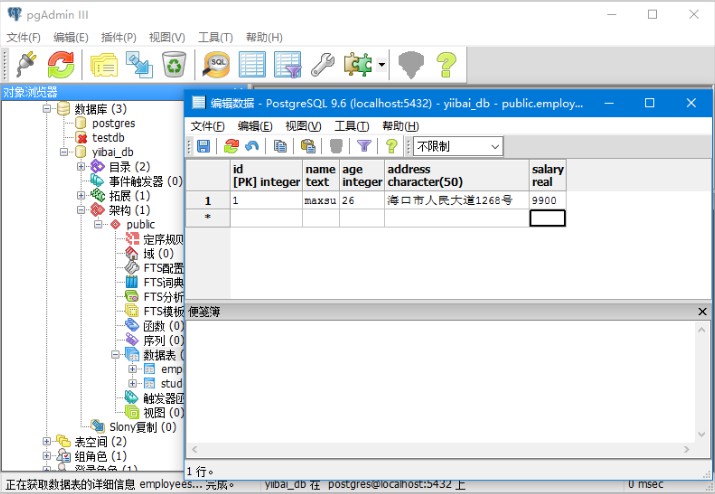Click the delete row icon in Edit Data toolbar
The image size is (715, 494).
(336, 146)
